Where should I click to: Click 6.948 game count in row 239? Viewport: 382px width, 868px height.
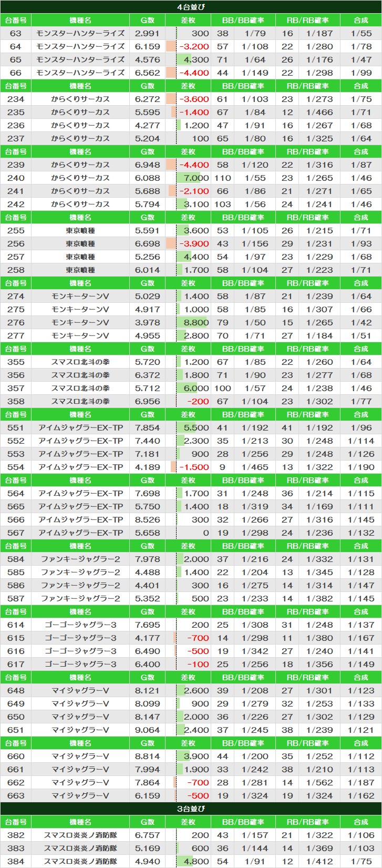coord(147,165)
